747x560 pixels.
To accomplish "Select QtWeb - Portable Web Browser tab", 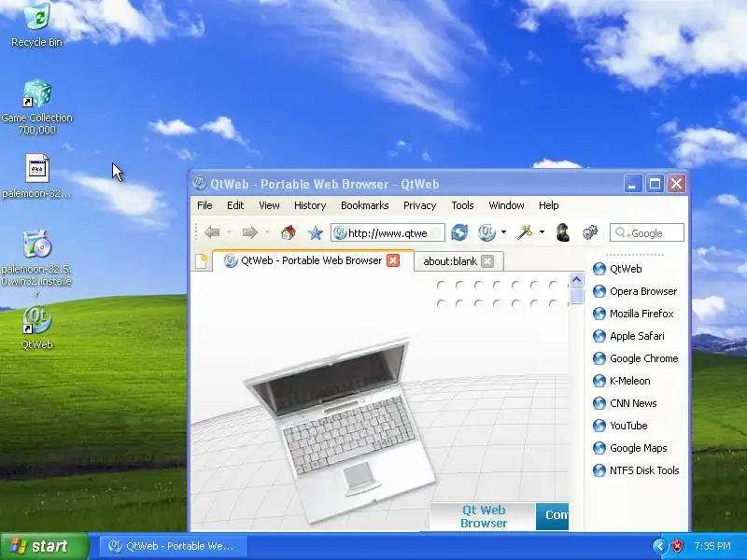I will pos(312,260).
